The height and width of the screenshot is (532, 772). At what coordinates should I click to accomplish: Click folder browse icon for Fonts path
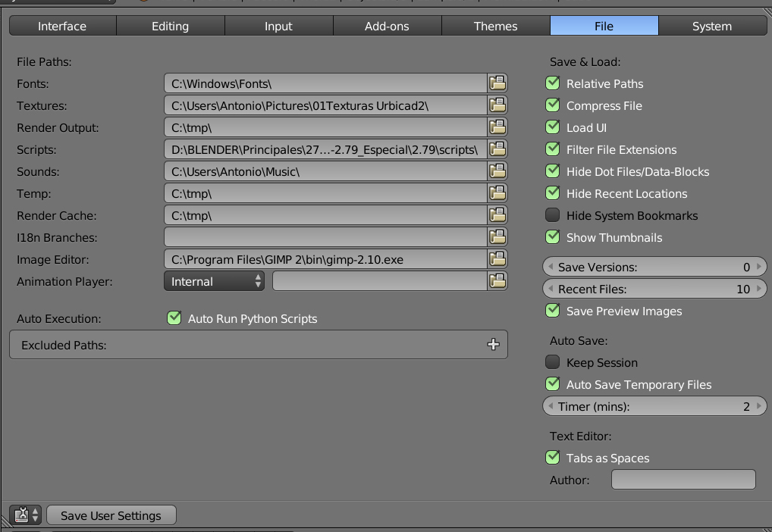click(x=497, y=83)
